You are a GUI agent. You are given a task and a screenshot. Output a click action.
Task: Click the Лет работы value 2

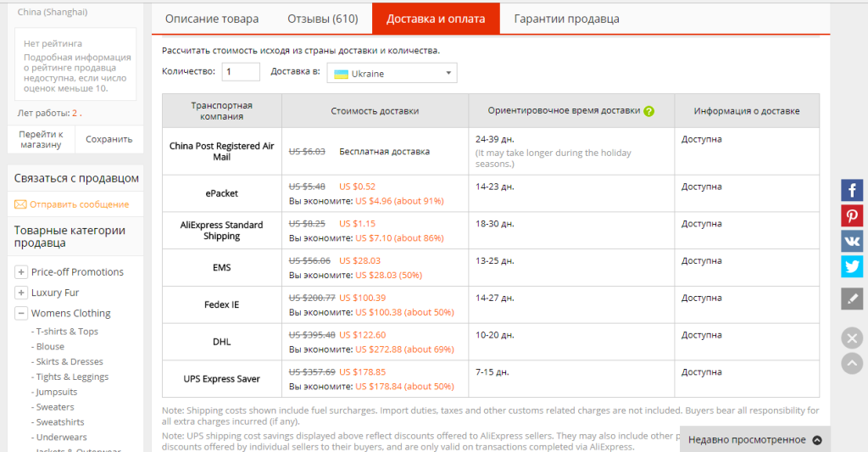point(75,113)
